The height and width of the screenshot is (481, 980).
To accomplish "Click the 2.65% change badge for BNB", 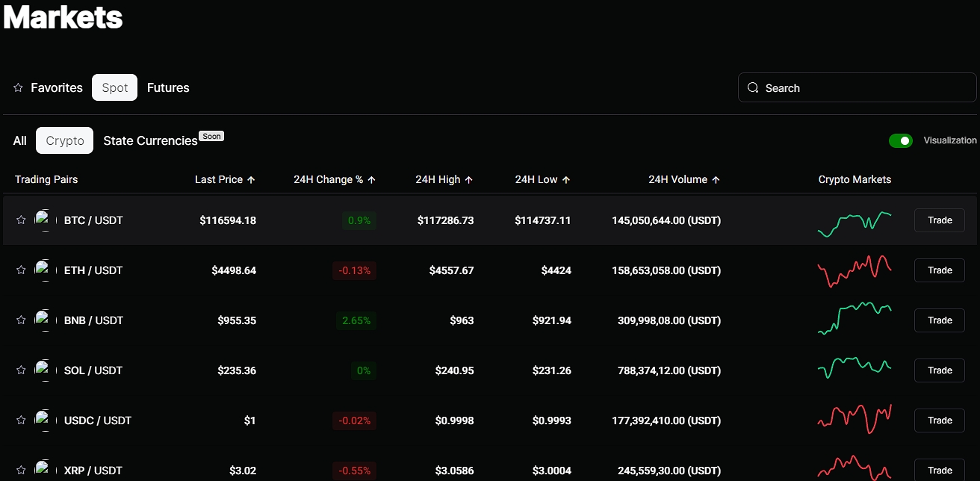I will 356,320.
